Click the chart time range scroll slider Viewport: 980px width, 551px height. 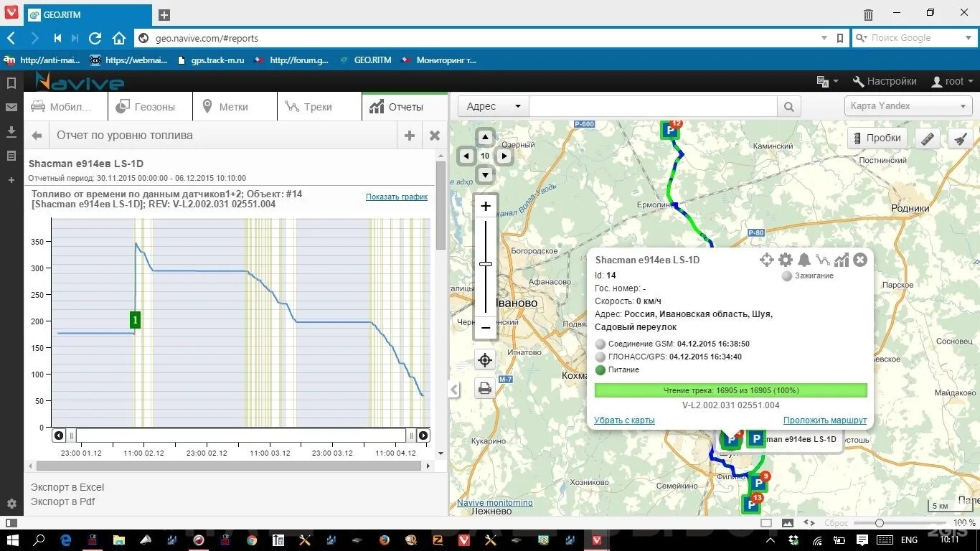[x=241, y=435]
